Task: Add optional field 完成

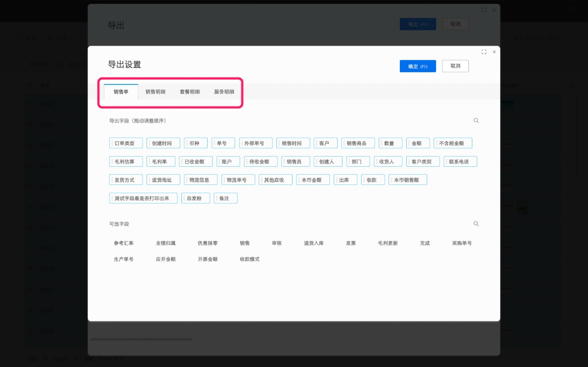Action: click(x=425, y=243)
